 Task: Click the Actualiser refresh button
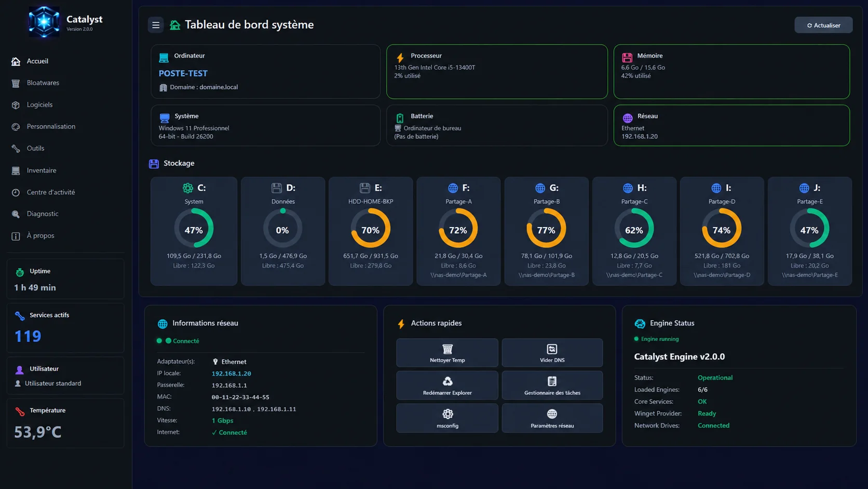pos(823,25)
